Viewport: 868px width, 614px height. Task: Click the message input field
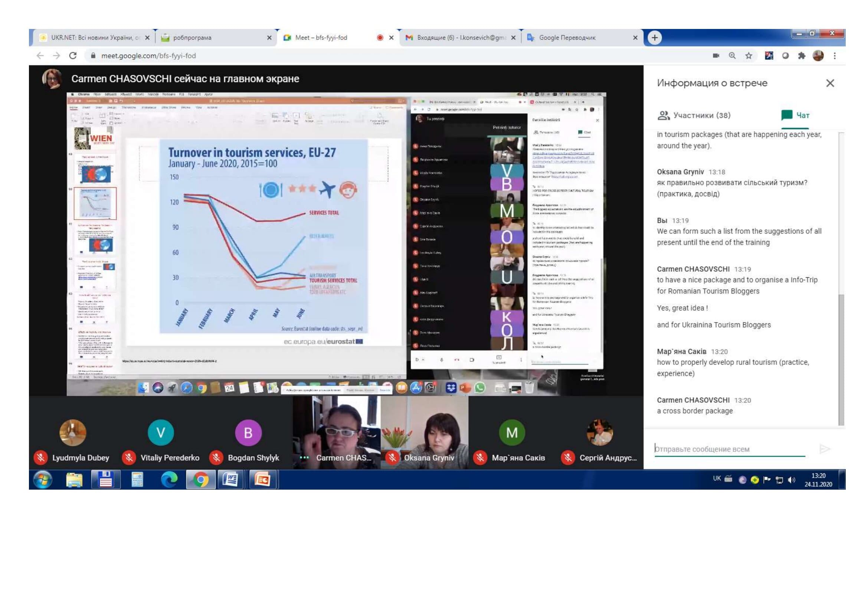click(x=729, y=449)
